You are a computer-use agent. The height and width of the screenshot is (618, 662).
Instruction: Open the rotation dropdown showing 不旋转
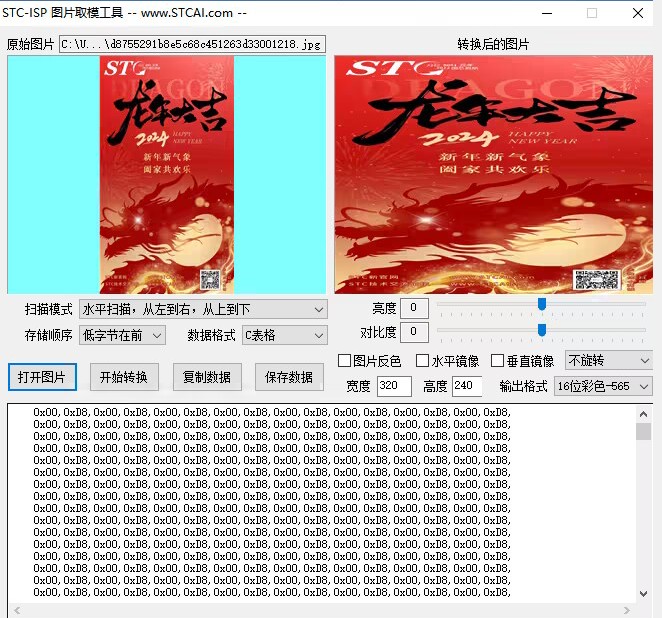(x=608, y=360)
